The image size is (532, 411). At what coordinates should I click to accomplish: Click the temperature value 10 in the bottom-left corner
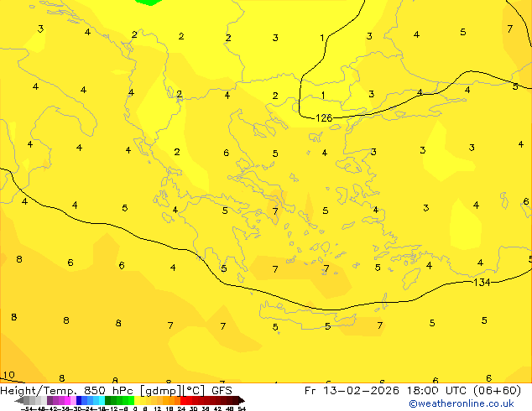[x=8, y=375]
